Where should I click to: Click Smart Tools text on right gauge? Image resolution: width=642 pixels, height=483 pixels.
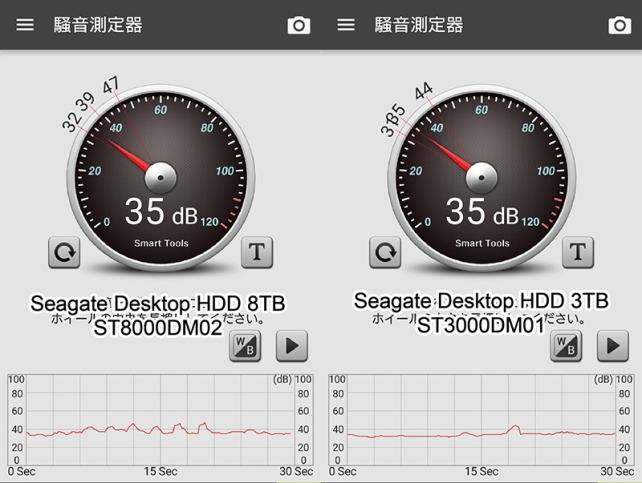(x=482, y=243)
